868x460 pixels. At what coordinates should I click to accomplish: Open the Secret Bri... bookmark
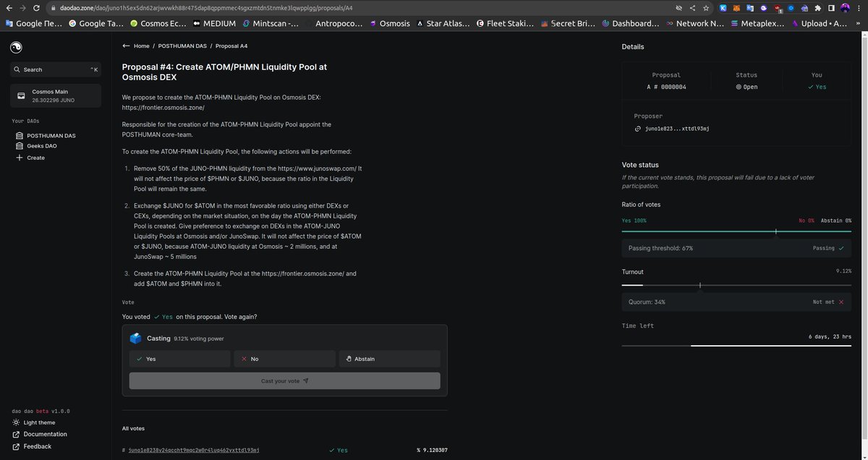click(568, 23)
